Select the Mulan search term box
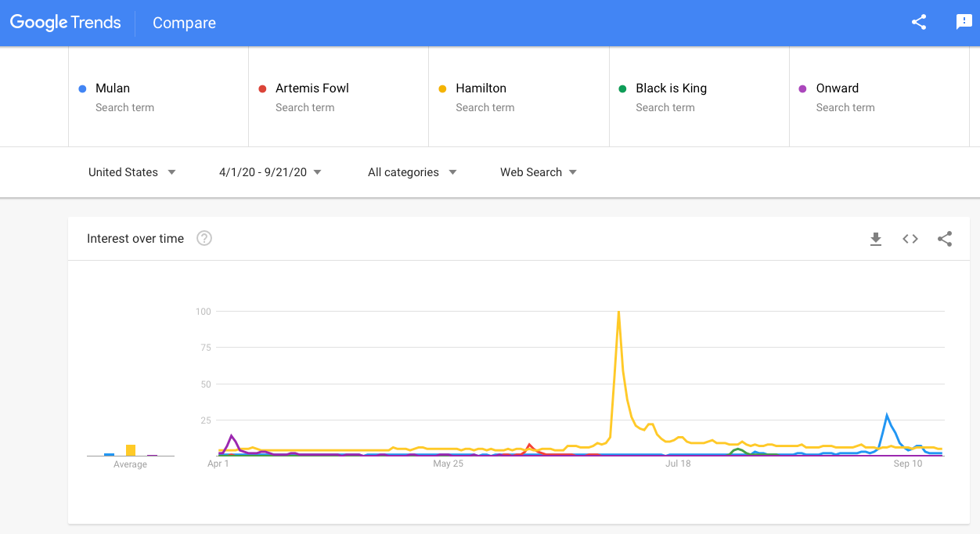The image size is (980, 534). coord(158,97)
